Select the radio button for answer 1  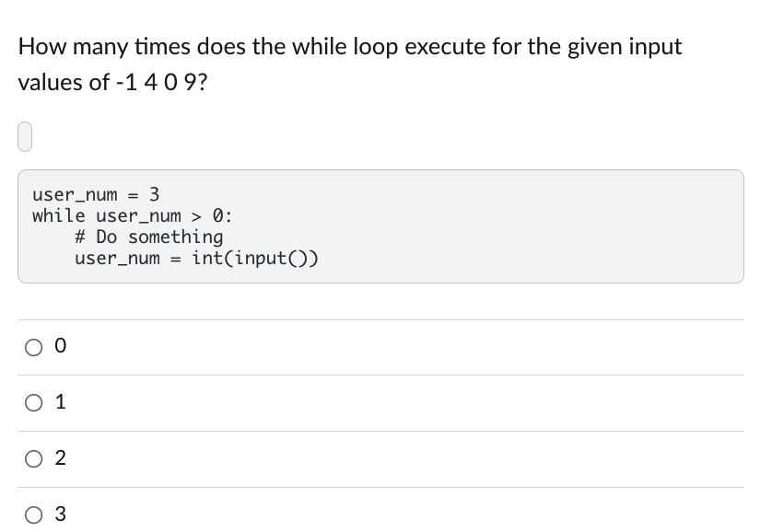33,402
